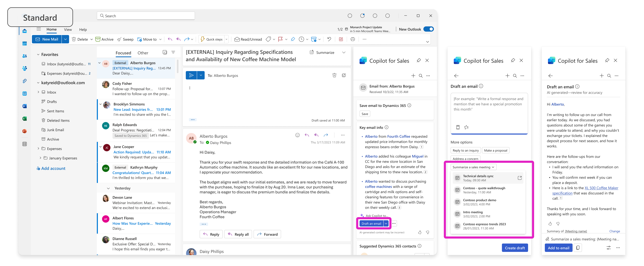Click the Print icon in toolbar

(x=352, y=39)
